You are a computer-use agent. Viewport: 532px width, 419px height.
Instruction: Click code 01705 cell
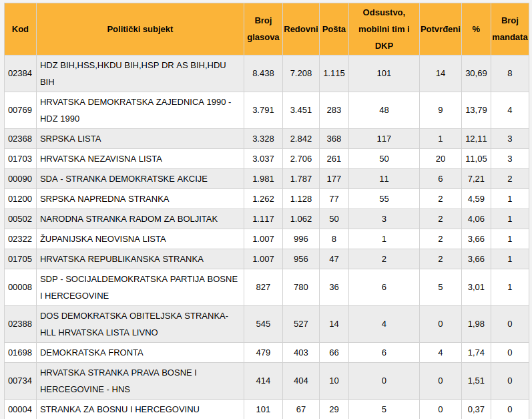(x=20, y=259)
